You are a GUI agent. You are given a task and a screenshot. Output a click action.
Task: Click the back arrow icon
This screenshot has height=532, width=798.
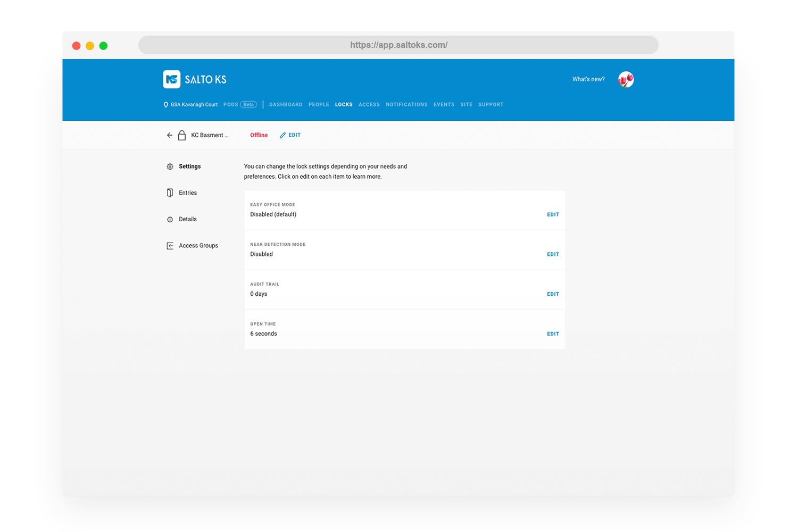(170, 135)
